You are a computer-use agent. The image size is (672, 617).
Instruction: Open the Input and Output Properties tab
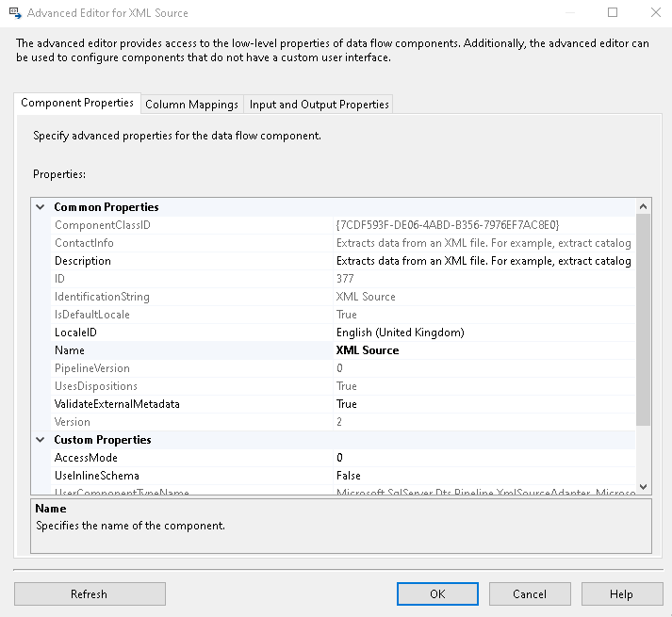pos(320,105)
